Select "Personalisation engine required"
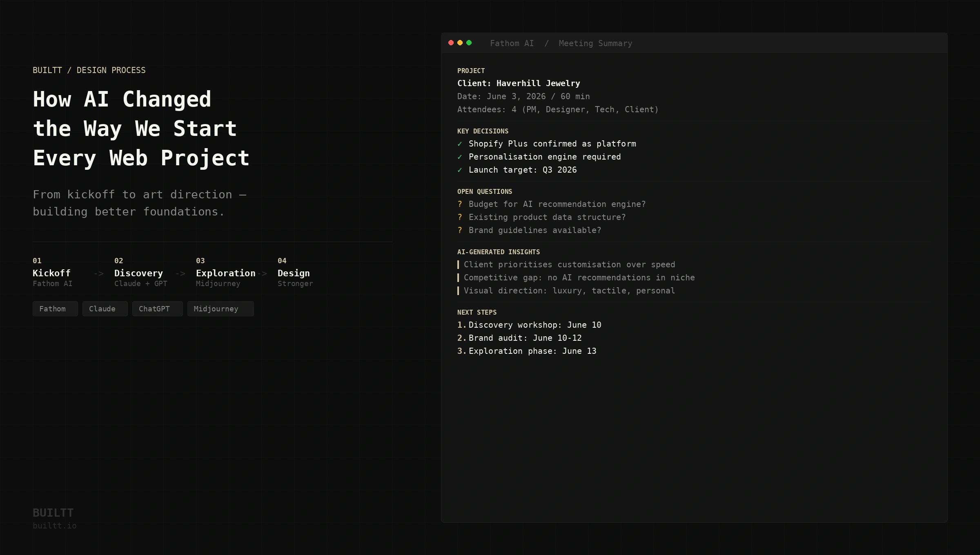The width and height of the screenshot is (980, 555). pyautogui.click(x=545, y=157)
